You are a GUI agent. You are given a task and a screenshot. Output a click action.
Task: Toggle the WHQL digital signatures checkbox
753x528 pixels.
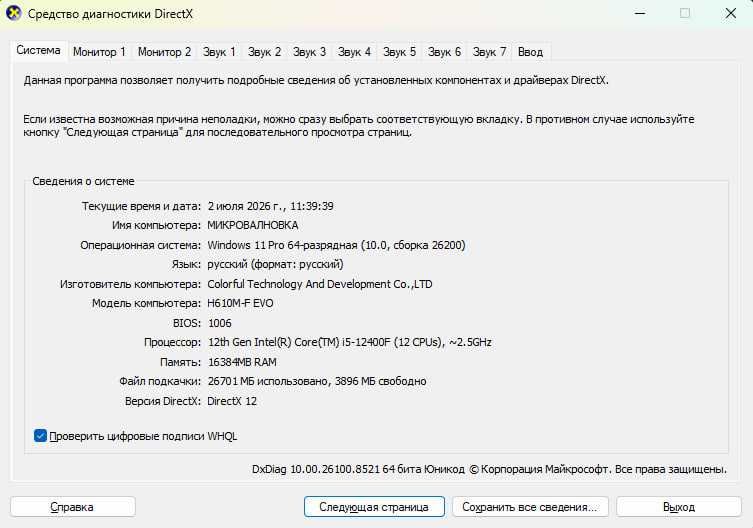(40, 436)
